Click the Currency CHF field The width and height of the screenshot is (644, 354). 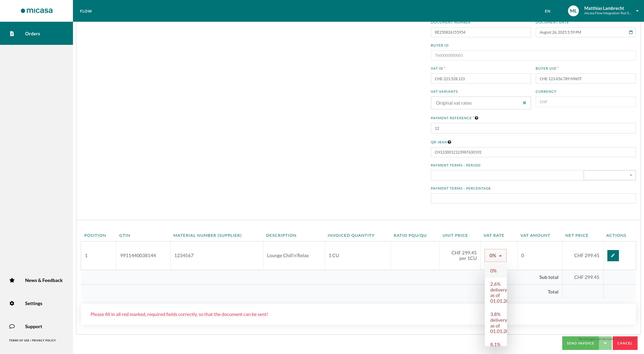[586, 102]
